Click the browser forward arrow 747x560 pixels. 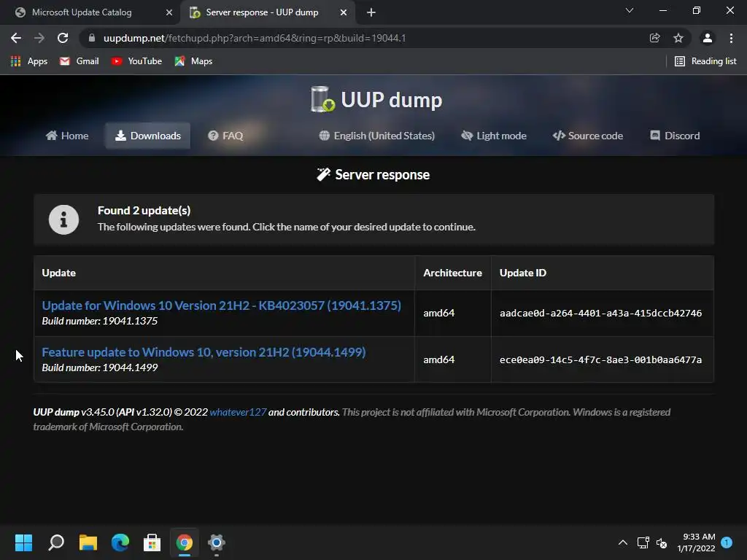39,38
